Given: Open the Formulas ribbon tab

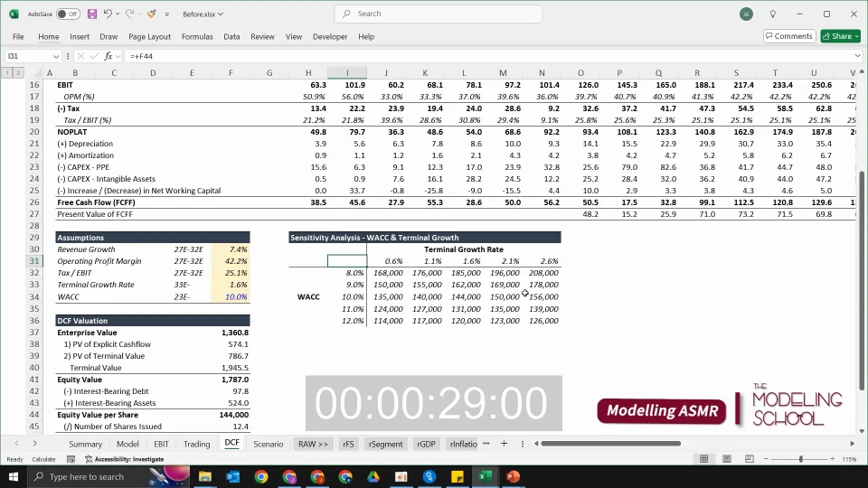Looking at the screenshot, I should [197, 36].
